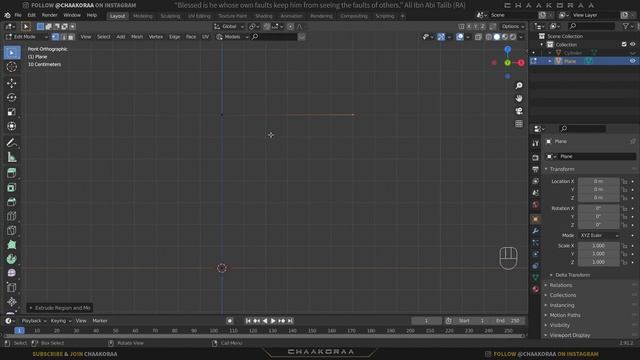The height and width of the screenshot is (360, 640).
Task: Open the Options dropdown
Action: 513,27
